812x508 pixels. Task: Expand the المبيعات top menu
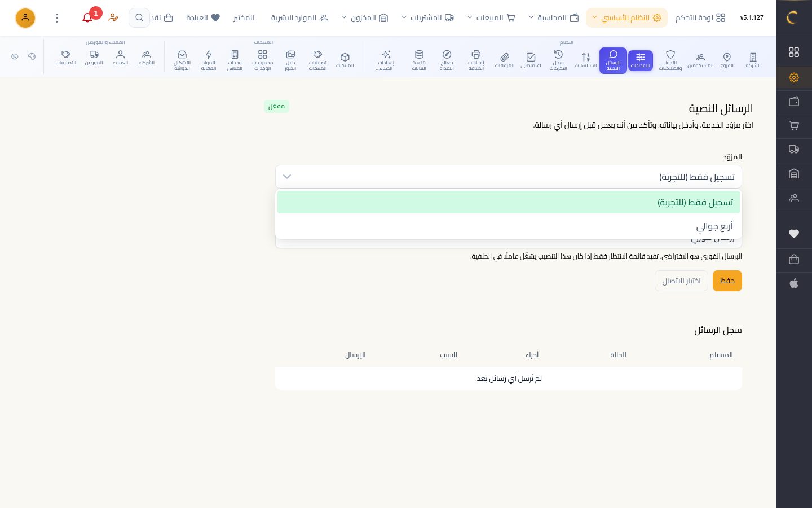[x=491, y=17]
